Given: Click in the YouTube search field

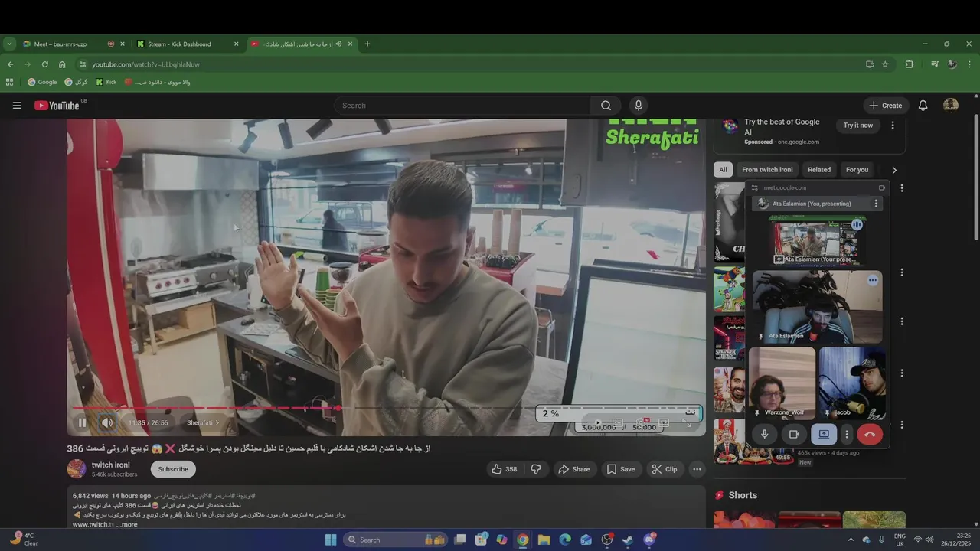Looking at the screenshot, I should (462, 106).
